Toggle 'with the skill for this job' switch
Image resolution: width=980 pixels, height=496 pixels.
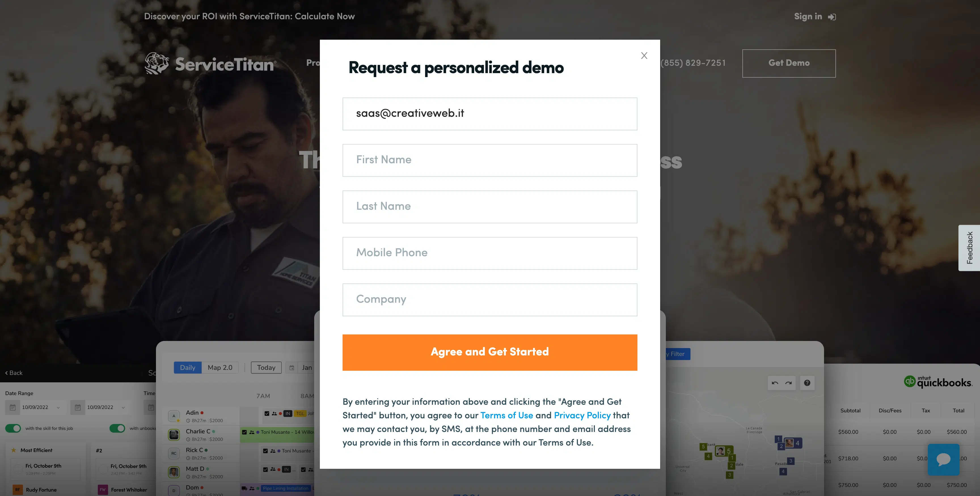tap(13, 428)
